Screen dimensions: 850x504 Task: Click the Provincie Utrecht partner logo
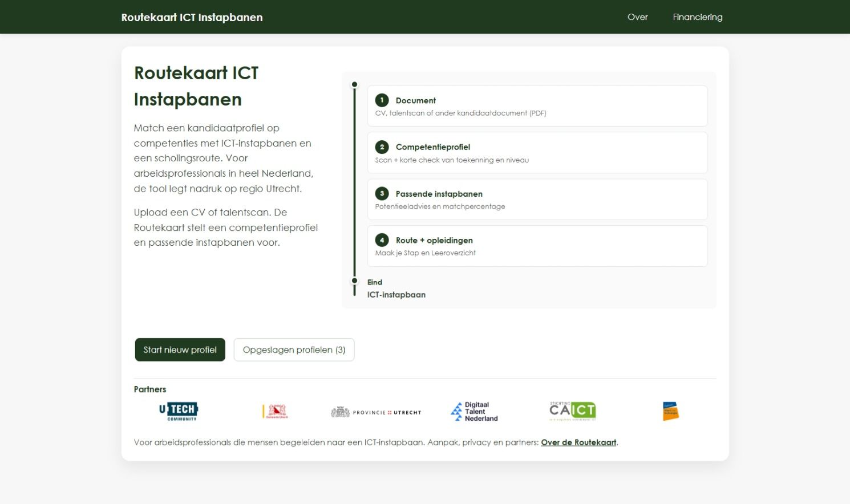click(x=376, y=412)
